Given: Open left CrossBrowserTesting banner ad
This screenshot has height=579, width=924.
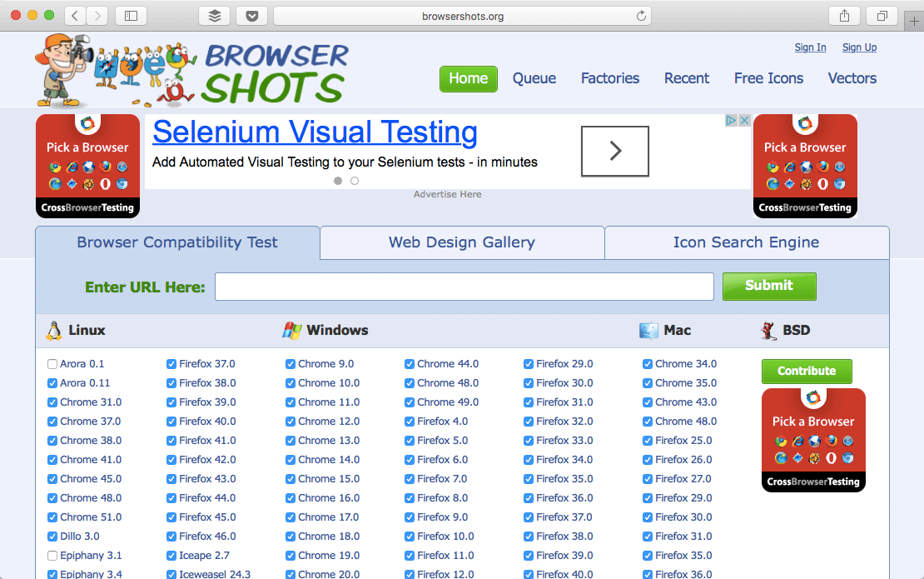Looking at the screenshot, I should coord(87,167).
